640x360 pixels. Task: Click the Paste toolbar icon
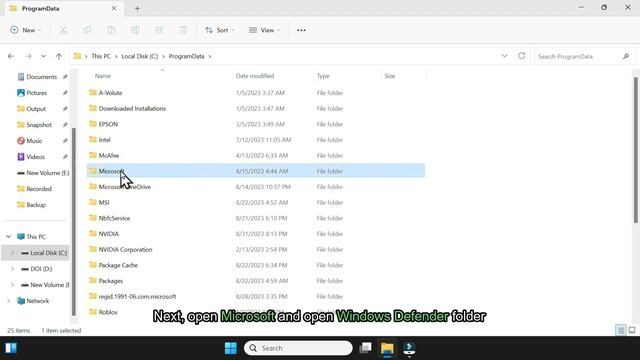pyautogui.click(x=111, y=30)
